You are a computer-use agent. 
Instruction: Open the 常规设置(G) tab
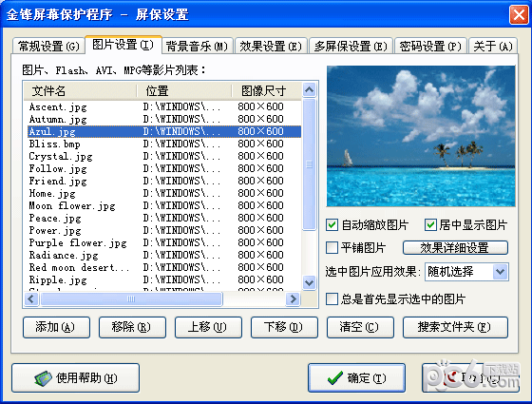tap(48, 46)
